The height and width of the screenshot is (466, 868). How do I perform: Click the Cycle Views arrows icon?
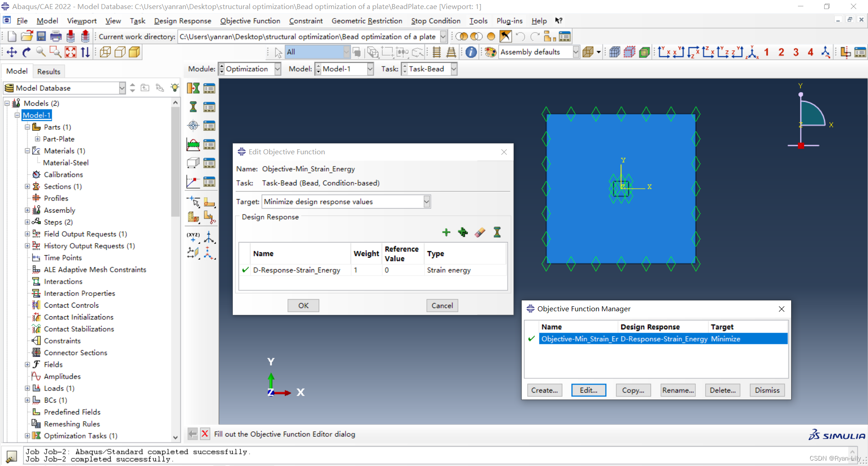pos(85,52)
